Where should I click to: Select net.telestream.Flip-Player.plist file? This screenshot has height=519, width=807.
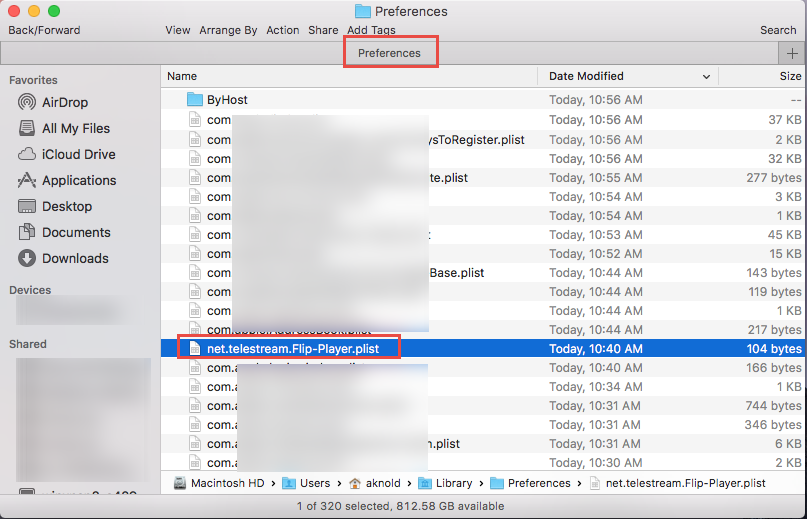[293, 348]
